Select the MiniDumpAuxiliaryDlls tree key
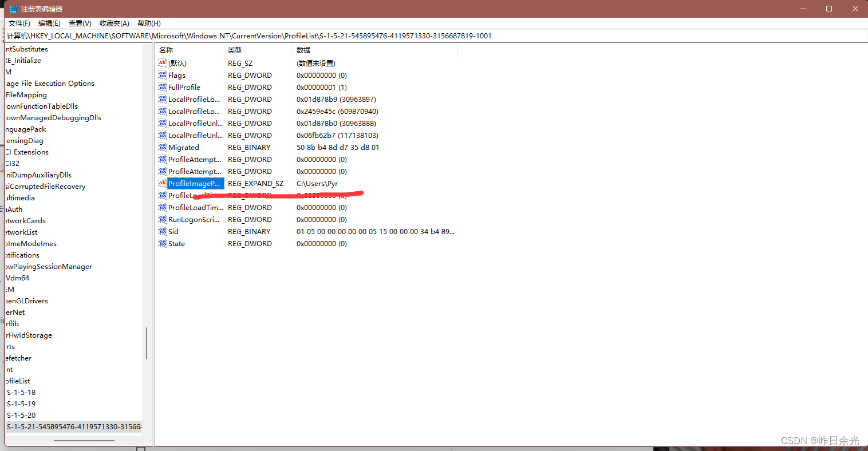Screen dimensions: 868x451 click(x=38, y=175)
